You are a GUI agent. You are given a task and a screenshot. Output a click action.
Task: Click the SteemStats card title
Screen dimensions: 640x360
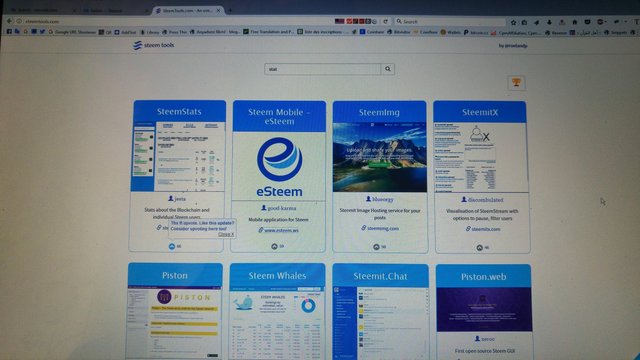tap(179, 111)
